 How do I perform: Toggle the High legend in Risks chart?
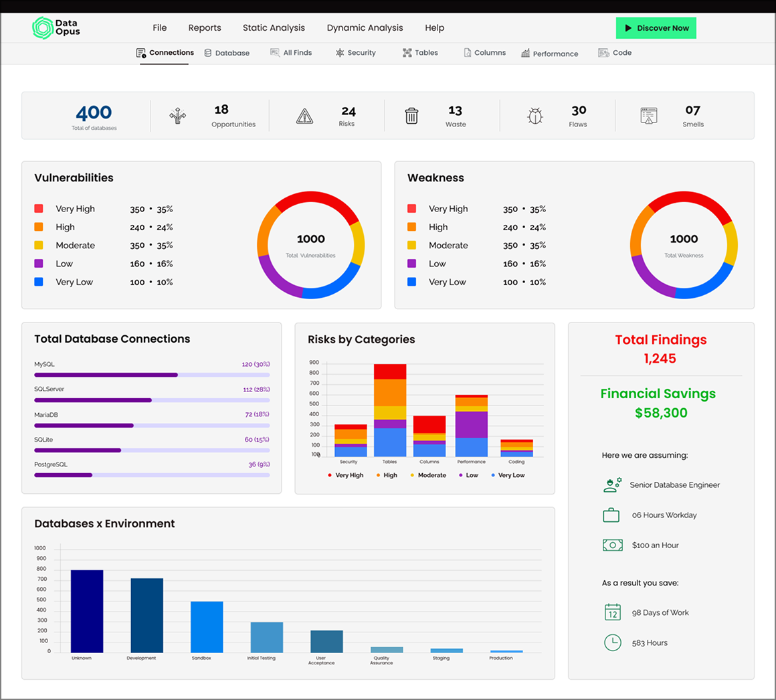point(387,475)
